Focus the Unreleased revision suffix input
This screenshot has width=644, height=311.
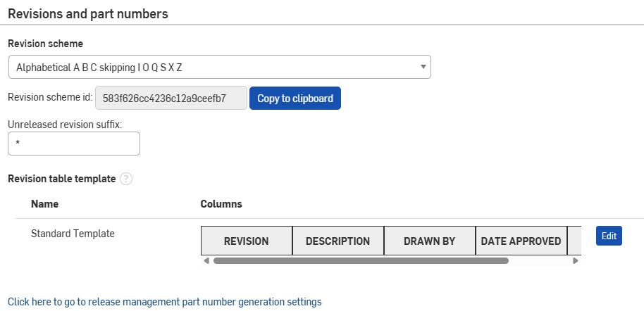click(x=74, y=144)
